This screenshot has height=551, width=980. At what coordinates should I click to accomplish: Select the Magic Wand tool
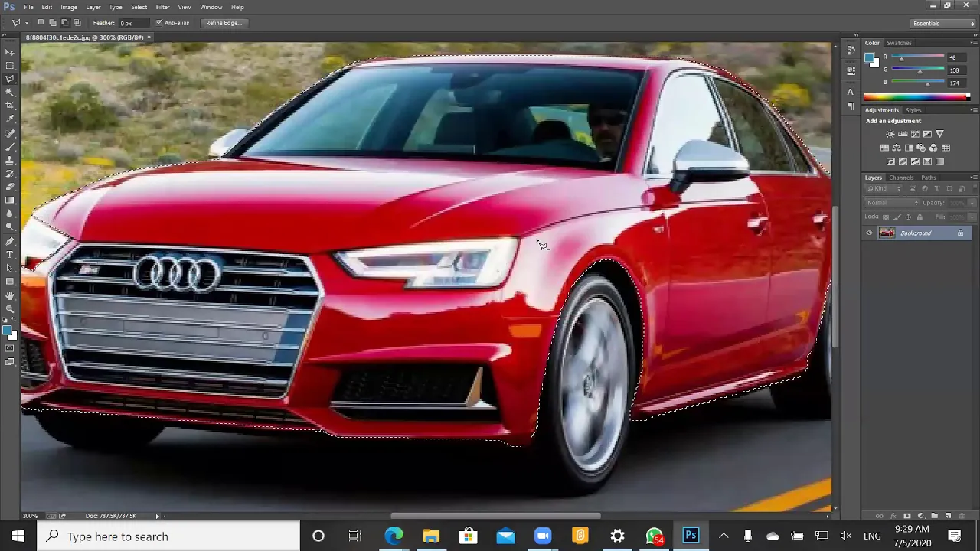[x=10, y=92]
